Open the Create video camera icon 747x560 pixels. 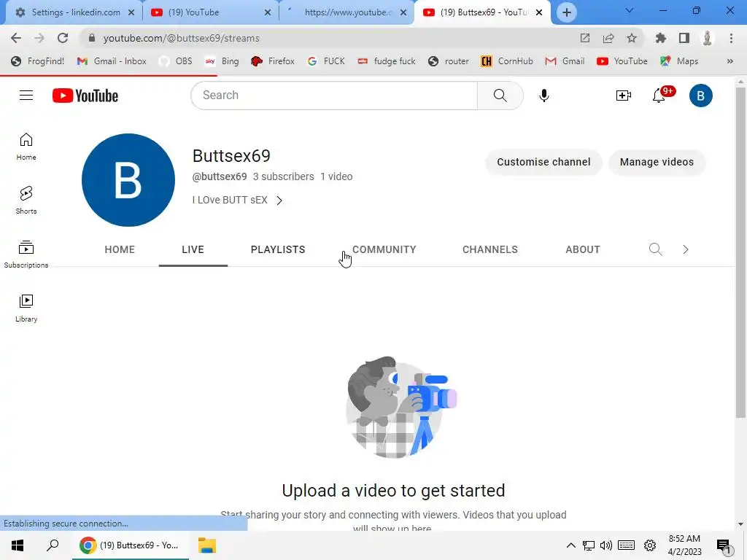(623, 96)
